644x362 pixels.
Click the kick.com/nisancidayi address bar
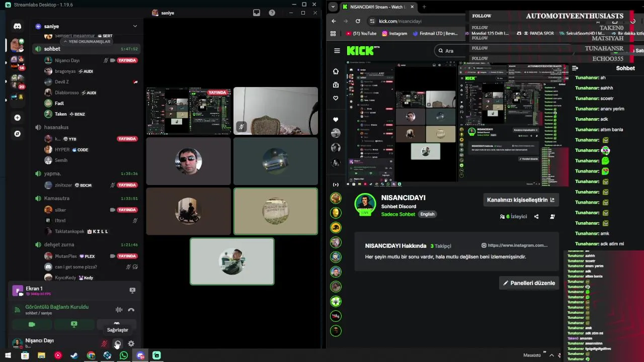(400, 21)
